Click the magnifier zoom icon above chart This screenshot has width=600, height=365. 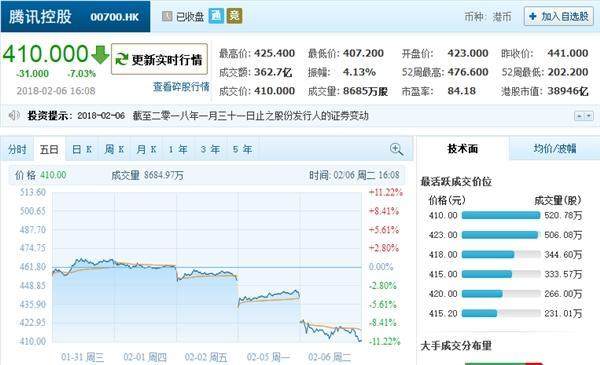click(x=396, y=149)
